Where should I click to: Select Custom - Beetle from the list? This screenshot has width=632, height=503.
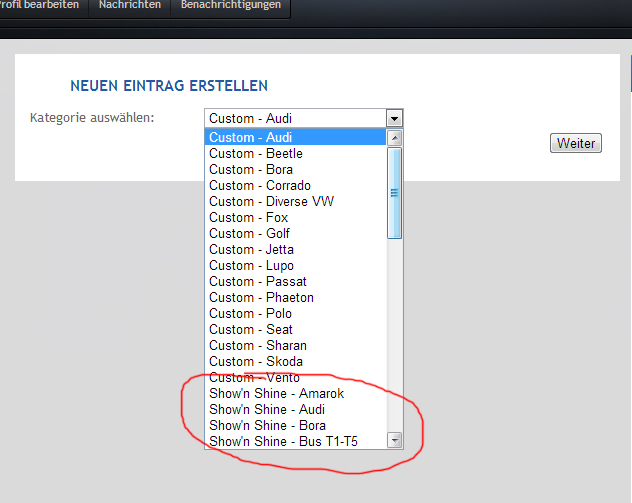click(256, 154)
